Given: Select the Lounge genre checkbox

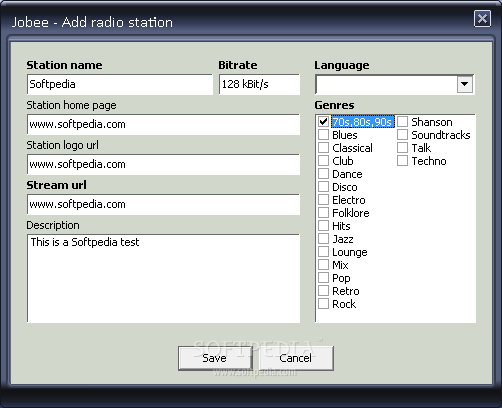Looking at the screenshot, I should point(323,252).
